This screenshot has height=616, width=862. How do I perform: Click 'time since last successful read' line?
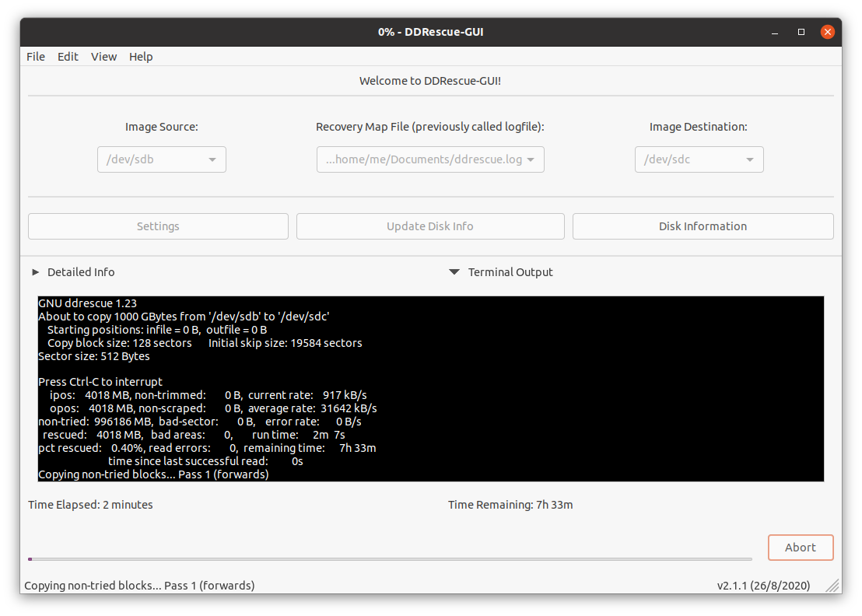tap(205, 461)
